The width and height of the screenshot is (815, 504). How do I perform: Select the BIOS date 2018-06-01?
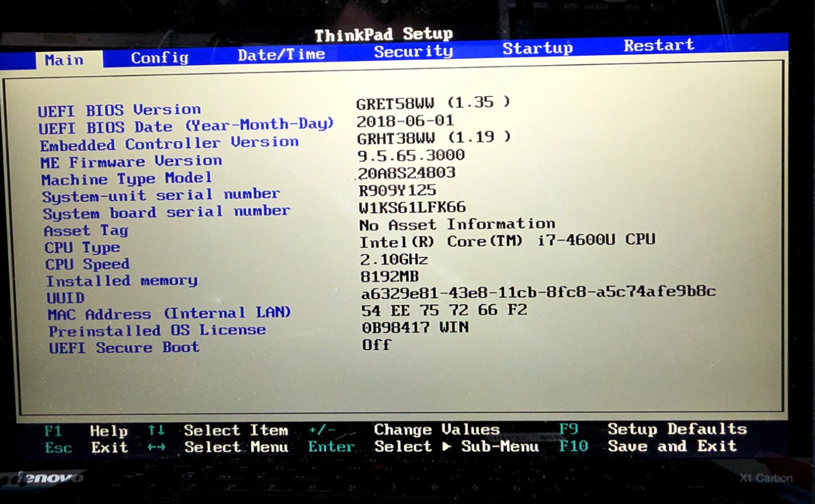tap(405, 121)
